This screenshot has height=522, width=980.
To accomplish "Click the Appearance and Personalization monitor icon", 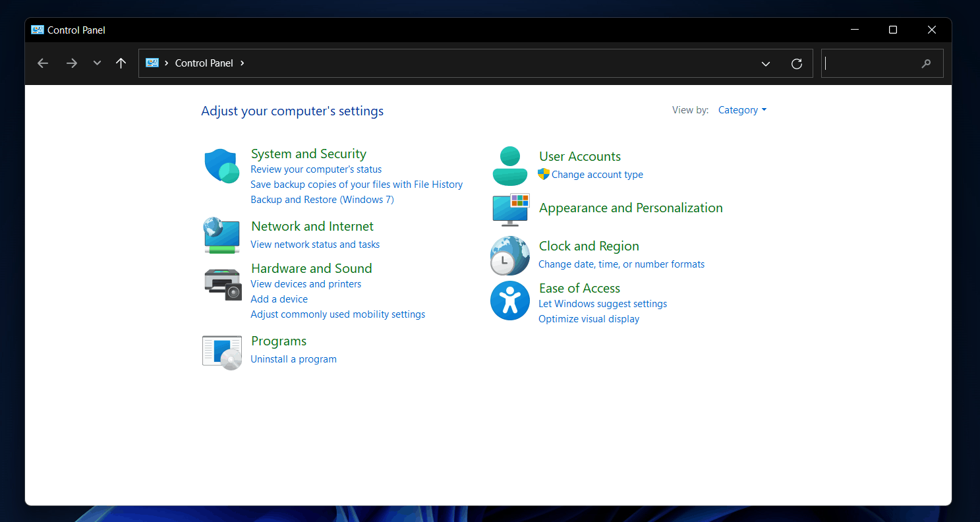I will click(x=511, y=210).
